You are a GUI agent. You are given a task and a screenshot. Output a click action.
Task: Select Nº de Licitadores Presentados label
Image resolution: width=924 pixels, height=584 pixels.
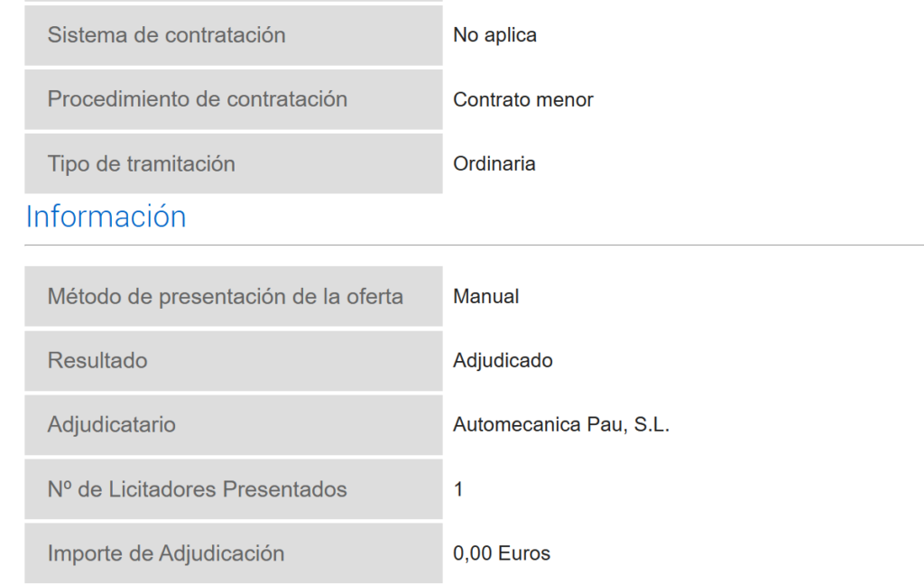coord(234,489)
